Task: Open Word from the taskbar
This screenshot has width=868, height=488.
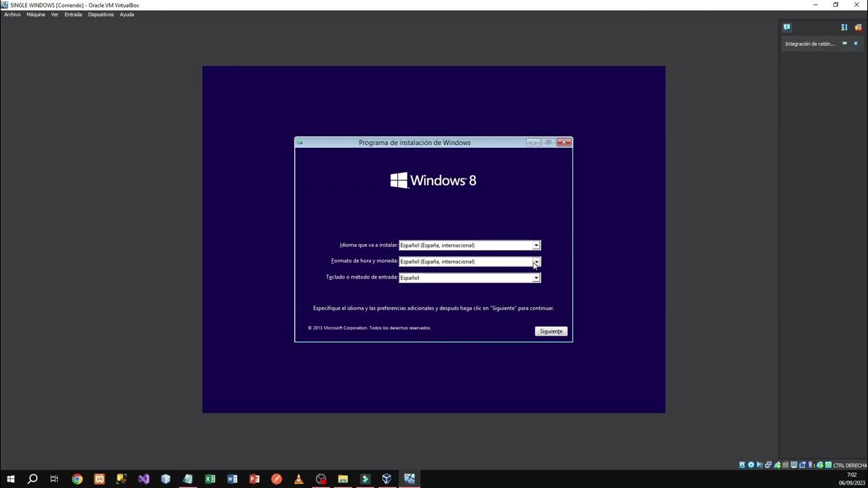Action: [232, 479]
